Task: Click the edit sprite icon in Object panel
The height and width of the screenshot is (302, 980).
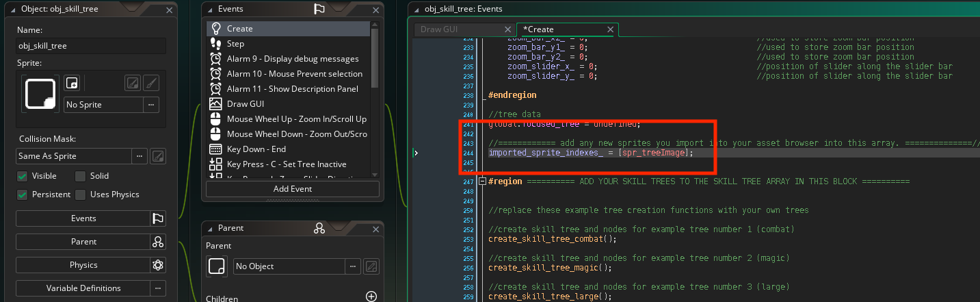Action: 133,84
